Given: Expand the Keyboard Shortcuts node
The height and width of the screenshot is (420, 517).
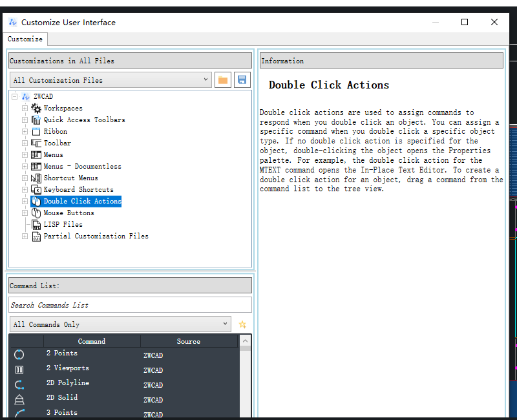Looking at the screenshot, I should point(25,190).
